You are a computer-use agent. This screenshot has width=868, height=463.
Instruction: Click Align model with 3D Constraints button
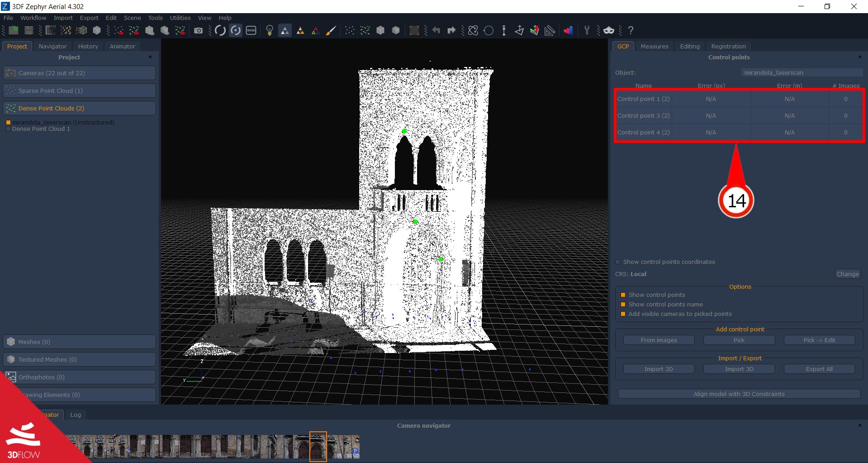coord(739,394)
